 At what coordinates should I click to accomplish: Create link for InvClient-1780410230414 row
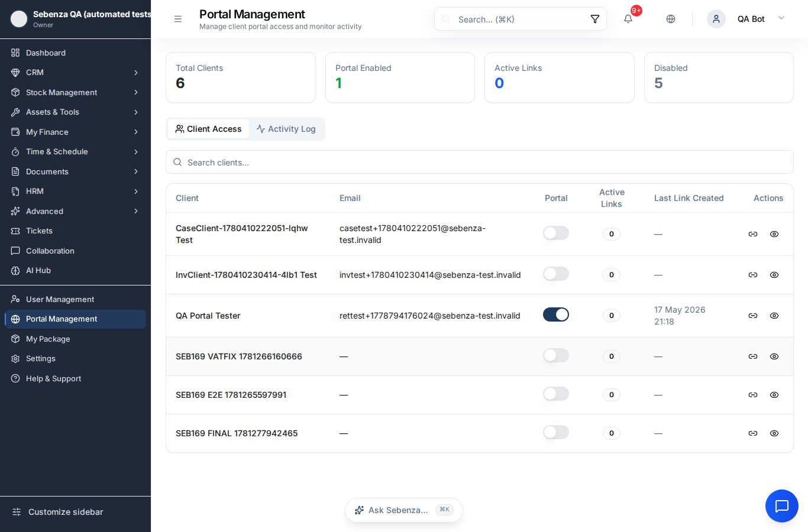tap(753, 275)
